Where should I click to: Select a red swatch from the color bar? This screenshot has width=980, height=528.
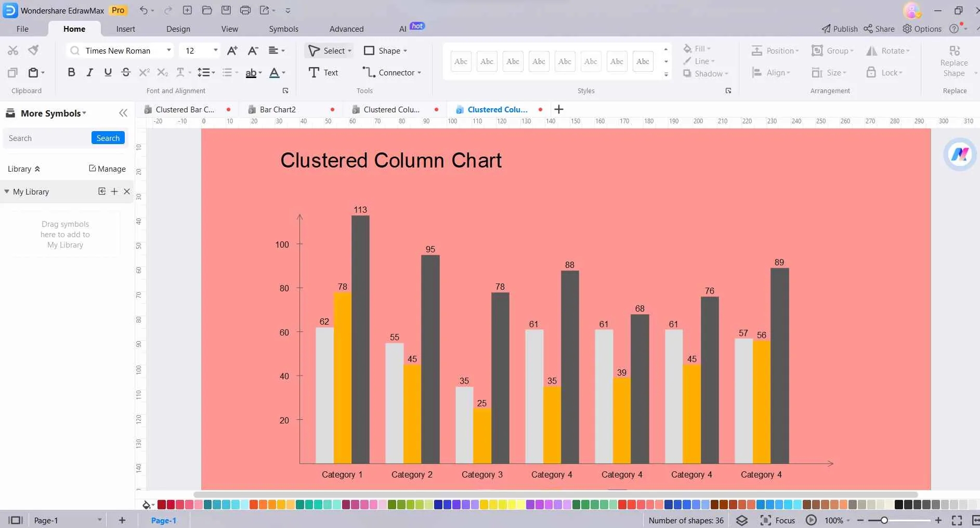(x=162, y=504)
